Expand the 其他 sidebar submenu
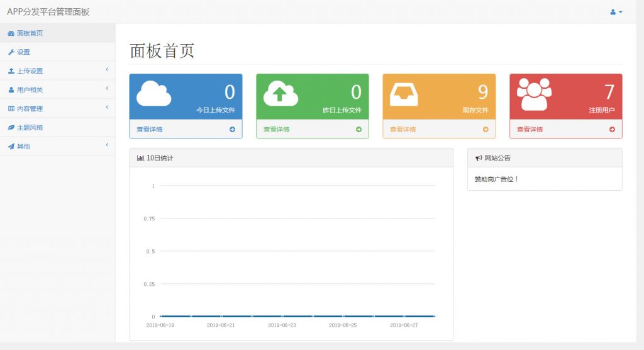This screenshot has width=644, height=350. 57,147
